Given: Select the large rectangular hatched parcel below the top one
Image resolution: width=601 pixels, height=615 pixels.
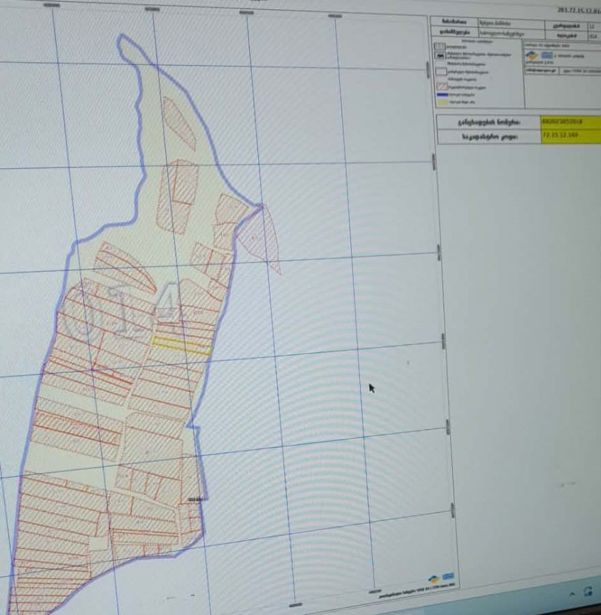Looking at the screenshot, I should point(182,182).
